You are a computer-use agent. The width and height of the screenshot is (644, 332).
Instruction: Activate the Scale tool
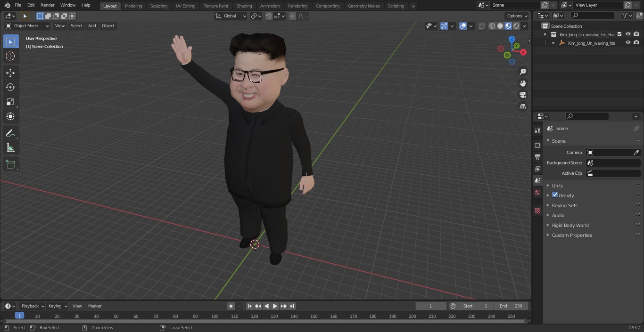coord(10,102)
